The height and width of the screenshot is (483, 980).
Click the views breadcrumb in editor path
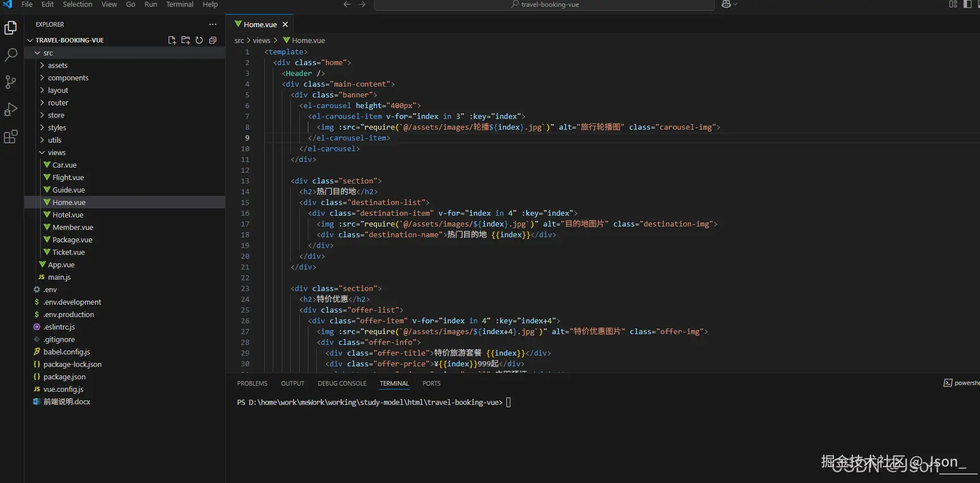tap(261, 41)
